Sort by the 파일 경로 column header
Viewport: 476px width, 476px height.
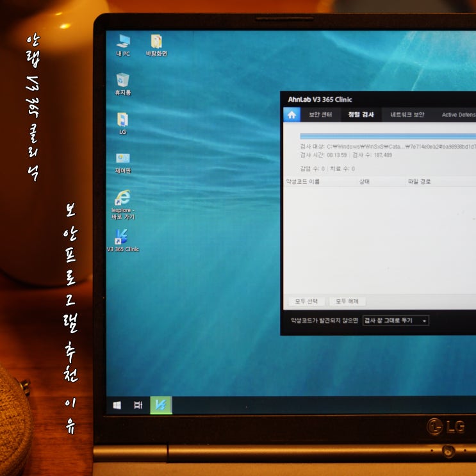419,181
